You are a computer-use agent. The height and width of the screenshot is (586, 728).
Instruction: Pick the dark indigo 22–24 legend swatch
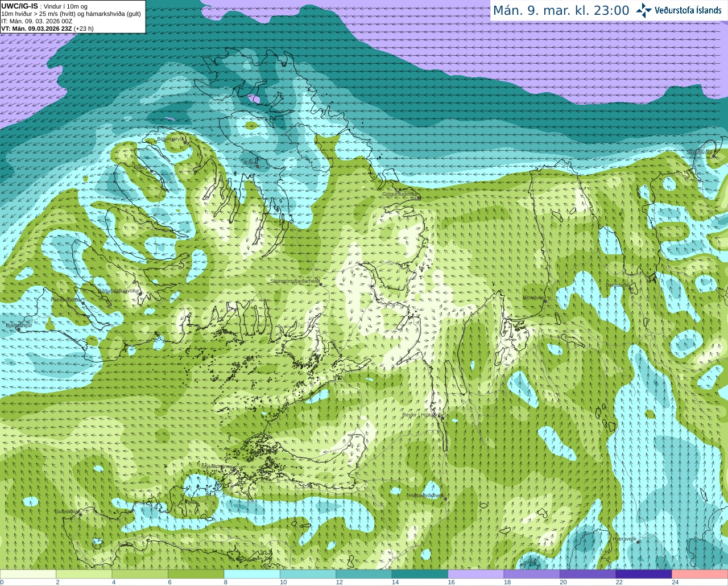pos(643,574)
